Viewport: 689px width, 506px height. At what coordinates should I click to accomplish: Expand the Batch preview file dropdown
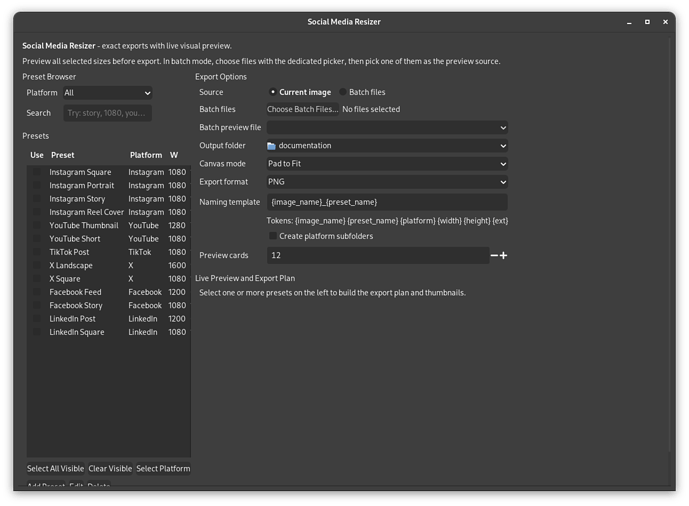tap(387, 128)
